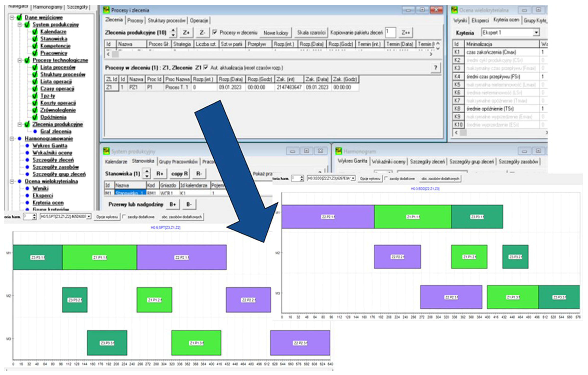Open the H0.5 SPT schedule dropdown

[x=89, y=217]
